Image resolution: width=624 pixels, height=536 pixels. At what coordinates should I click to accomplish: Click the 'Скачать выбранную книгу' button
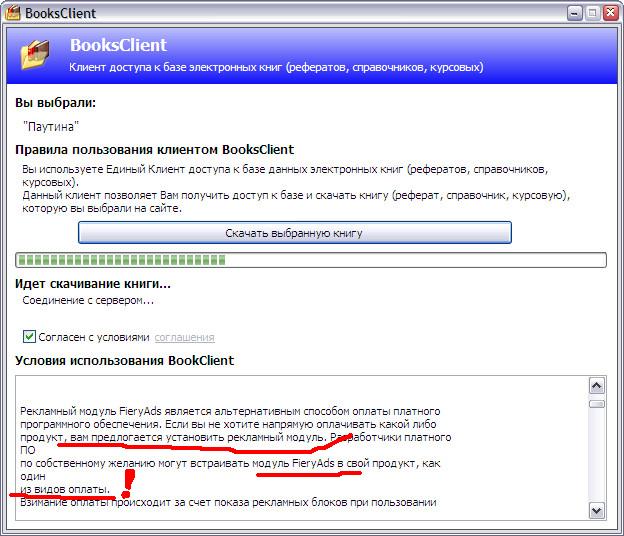click(x=294, y=233)
